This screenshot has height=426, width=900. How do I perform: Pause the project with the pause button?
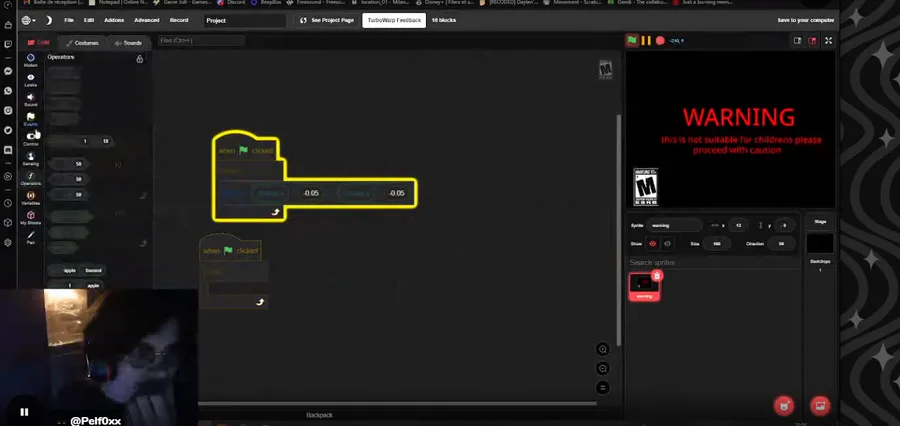(x=646, y=40)
